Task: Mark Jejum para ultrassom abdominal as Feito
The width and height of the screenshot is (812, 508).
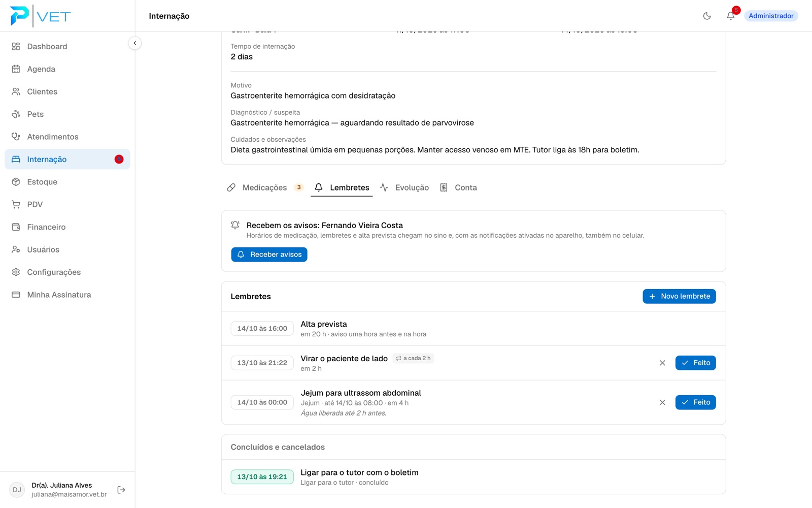Action: click(x=695, y=402)
